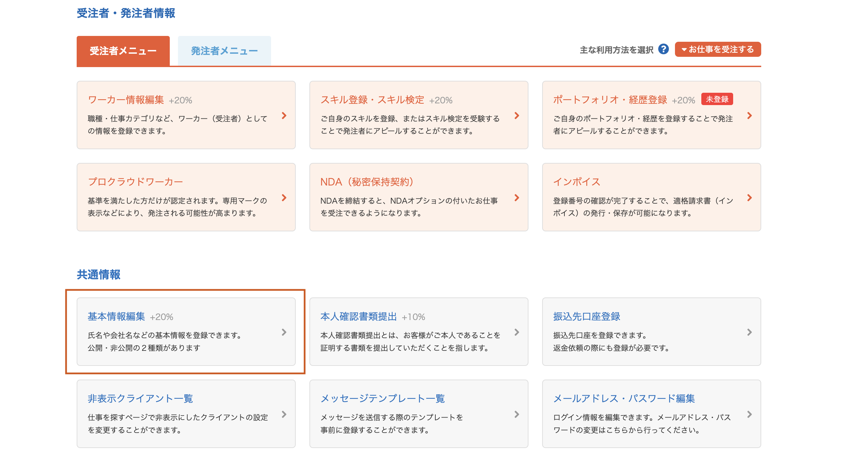Click the +20% label beside 基本情報編集
Image resolution: width=868 pixels, height=460 pixels.
[162, 317]
